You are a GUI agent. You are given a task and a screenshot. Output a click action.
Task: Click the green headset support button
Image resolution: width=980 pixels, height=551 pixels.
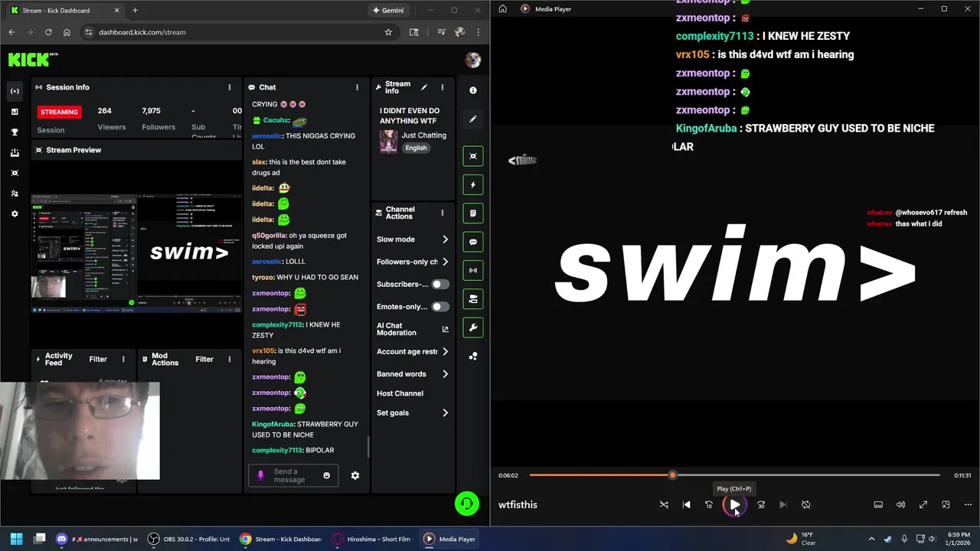[x=467, y=504]
